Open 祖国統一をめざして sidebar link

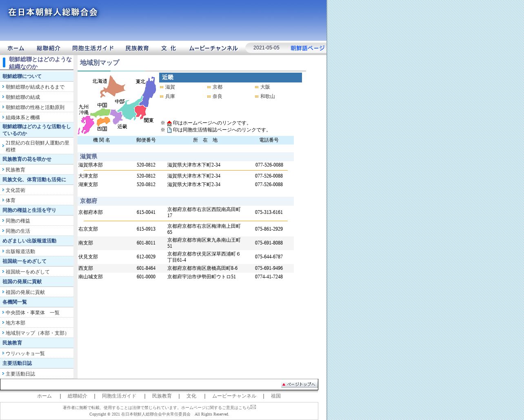[28, 272]
